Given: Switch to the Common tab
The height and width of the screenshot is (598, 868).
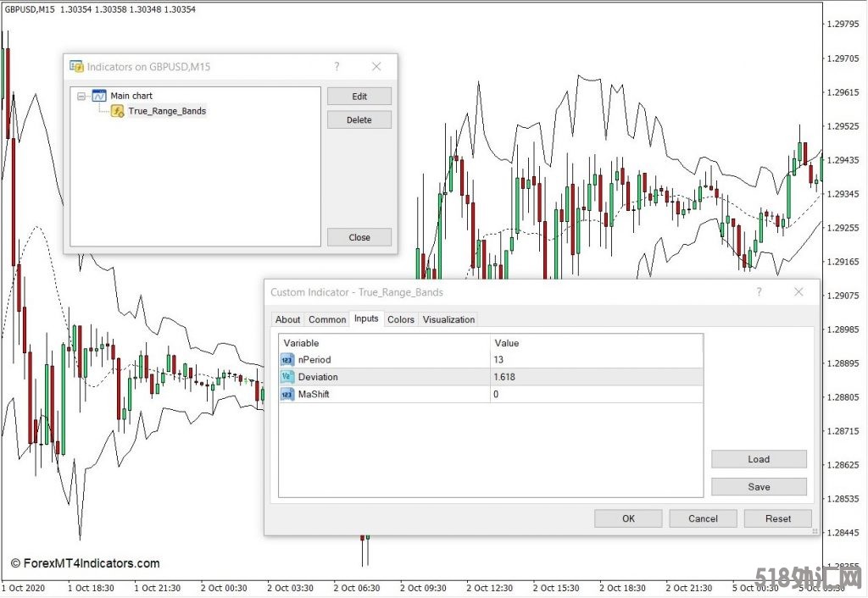Looking at the screenshot, I should click(x=327, y=319).
